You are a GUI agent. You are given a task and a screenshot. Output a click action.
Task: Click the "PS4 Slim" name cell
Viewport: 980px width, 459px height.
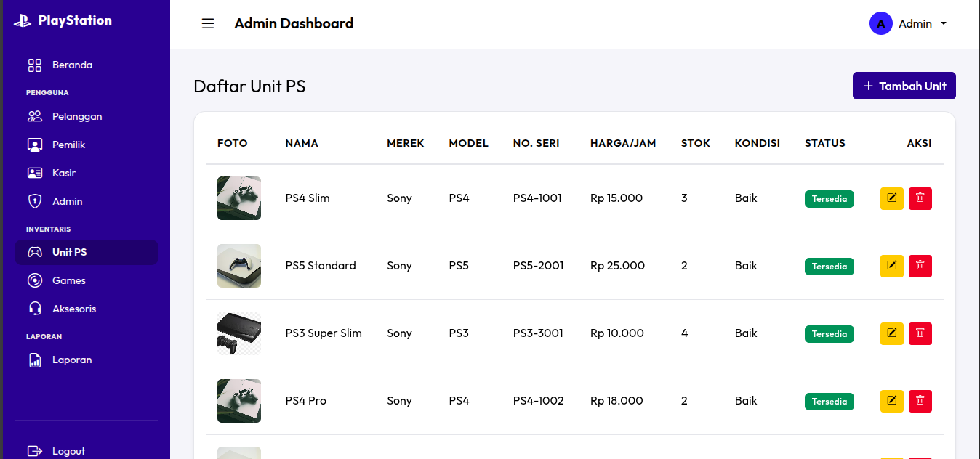pyautogui.click(x=308, y=198)
